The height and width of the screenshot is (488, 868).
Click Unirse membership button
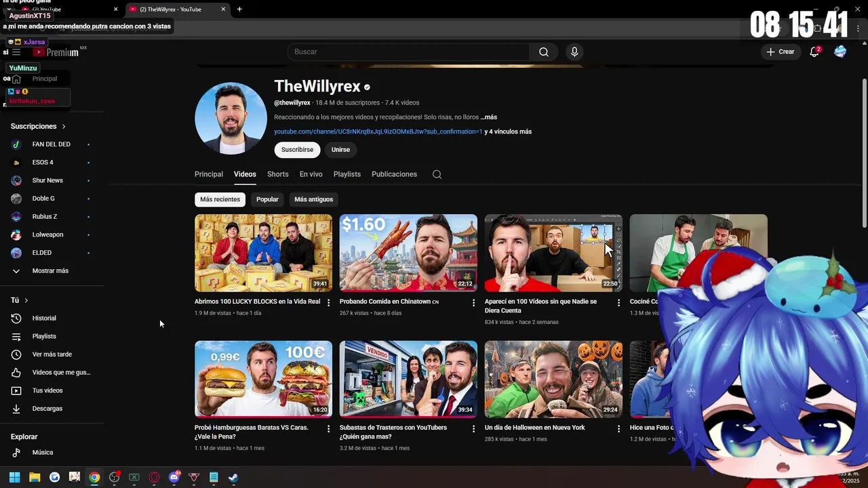pos(340,150)
